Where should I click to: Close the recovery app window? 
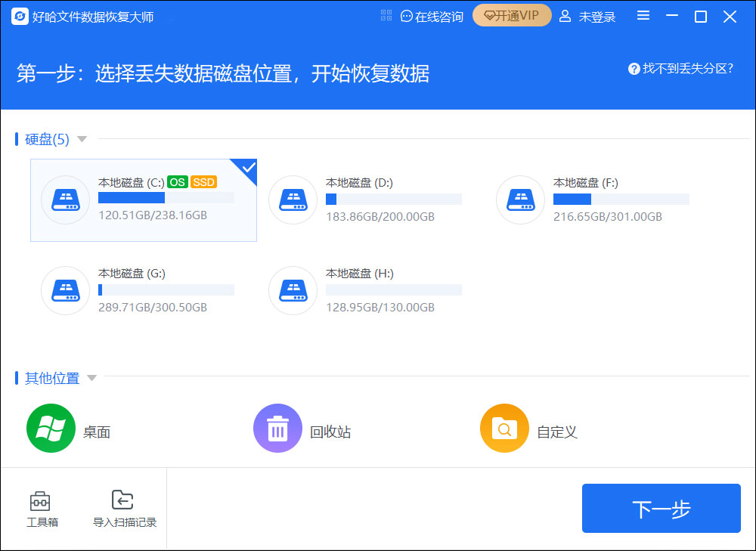(x=730, y=17)
